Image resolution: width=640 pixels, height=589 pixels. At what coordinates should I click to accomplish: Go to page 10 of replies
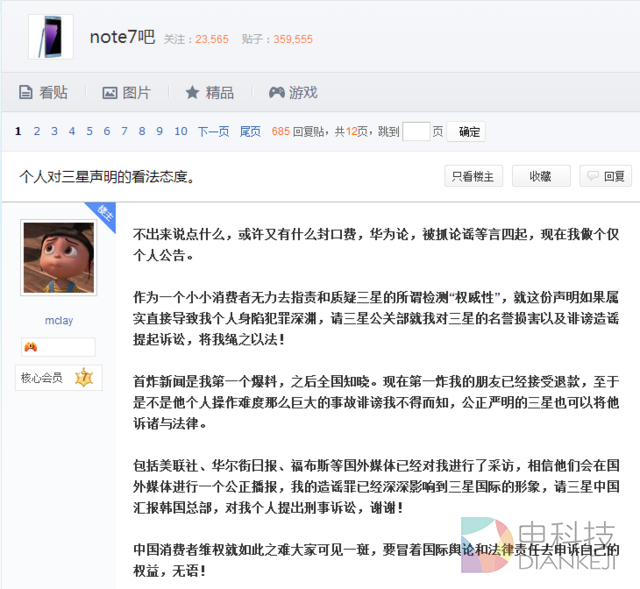pos(181,131)
